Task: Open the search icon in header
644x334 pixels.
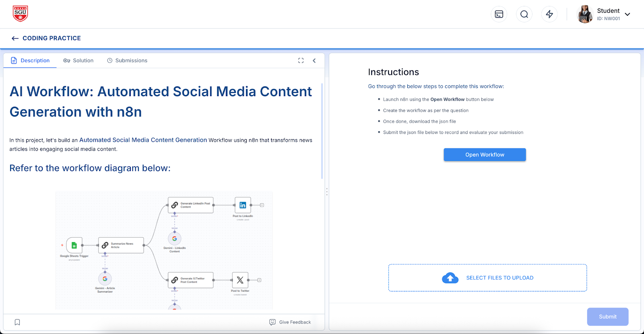Action: (x=524, y=14)
